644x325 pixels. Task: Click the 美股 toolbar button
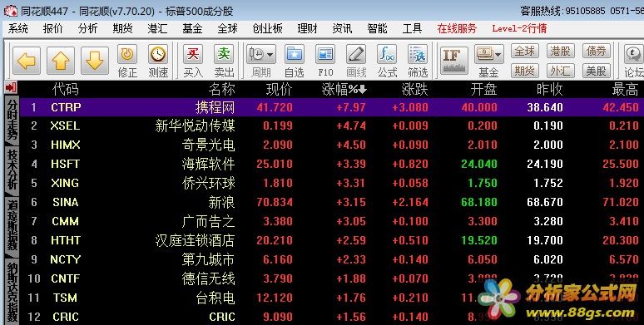pyautogui.click(x=597, y=71)
